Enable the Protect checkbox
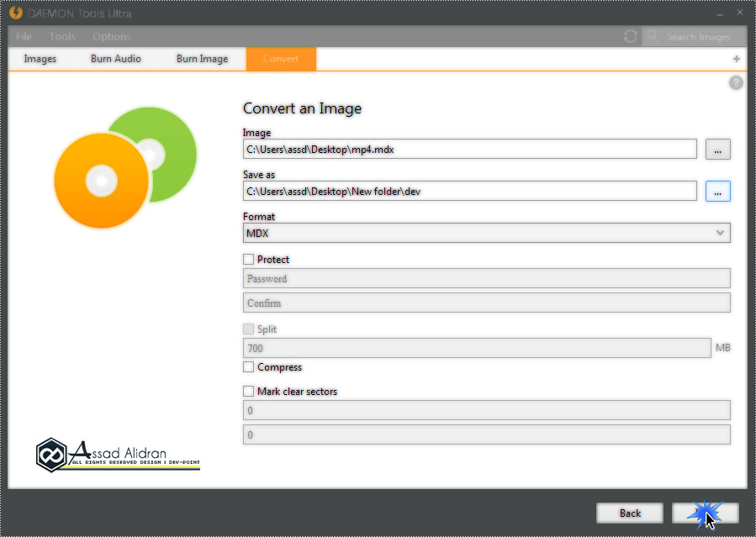This screenshot has width=756, height=537. 248,260
